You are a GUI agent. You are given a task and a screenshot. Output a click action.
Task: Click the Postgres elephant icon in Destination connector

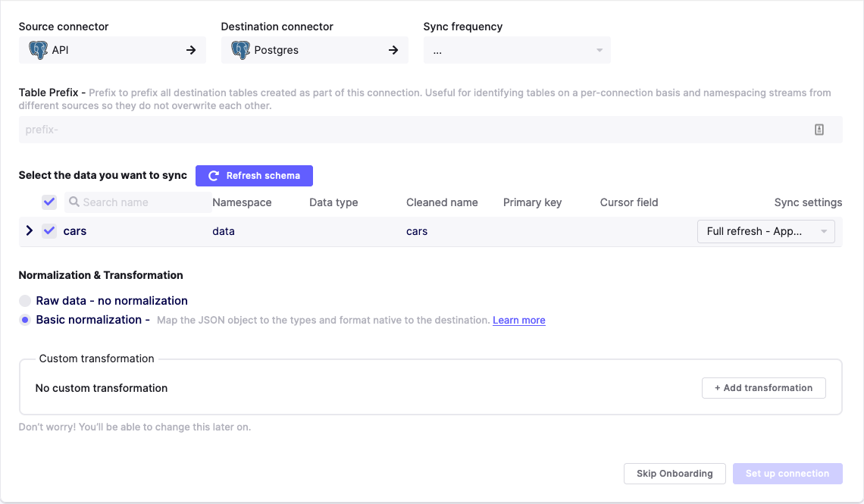240,50
